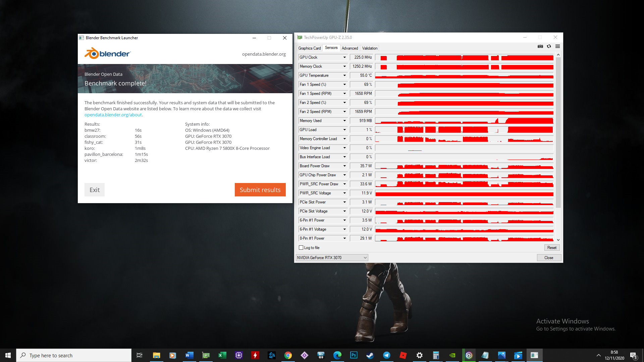Open Ubisoft Connect from the taskbar
This screenshot has width=644, height=362.
tap(469, 355)
